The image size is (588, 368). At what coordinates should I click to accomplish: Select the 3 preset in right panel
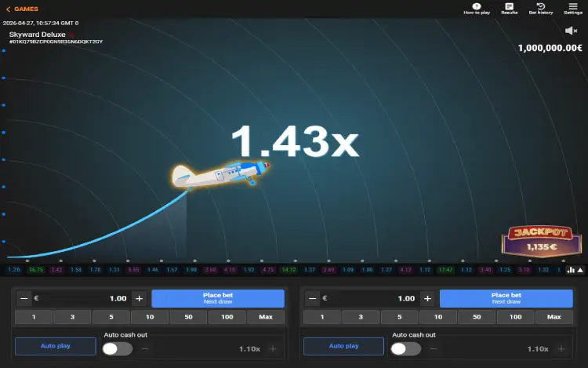(361, 317)
